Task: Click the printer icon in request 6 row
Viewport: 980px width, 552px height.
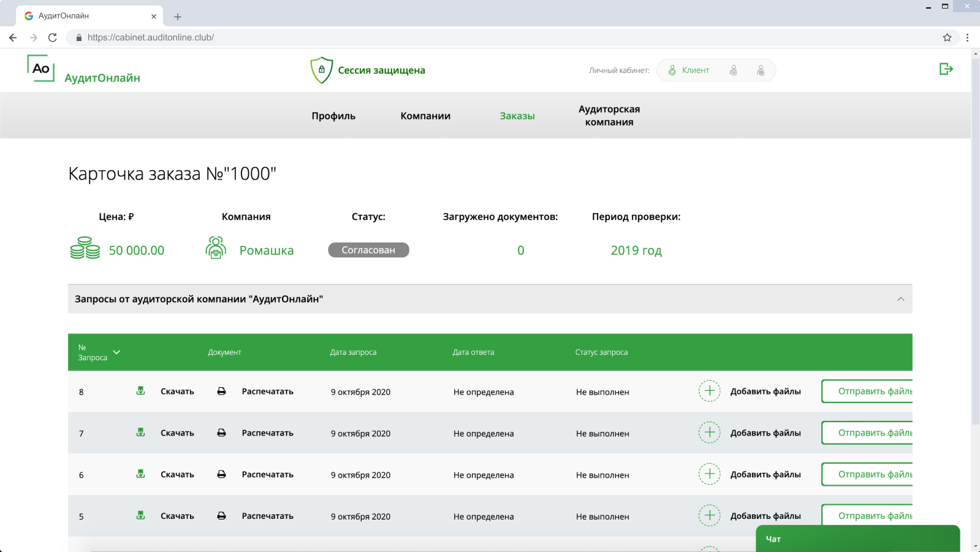Action: click(x=221, y=475)
